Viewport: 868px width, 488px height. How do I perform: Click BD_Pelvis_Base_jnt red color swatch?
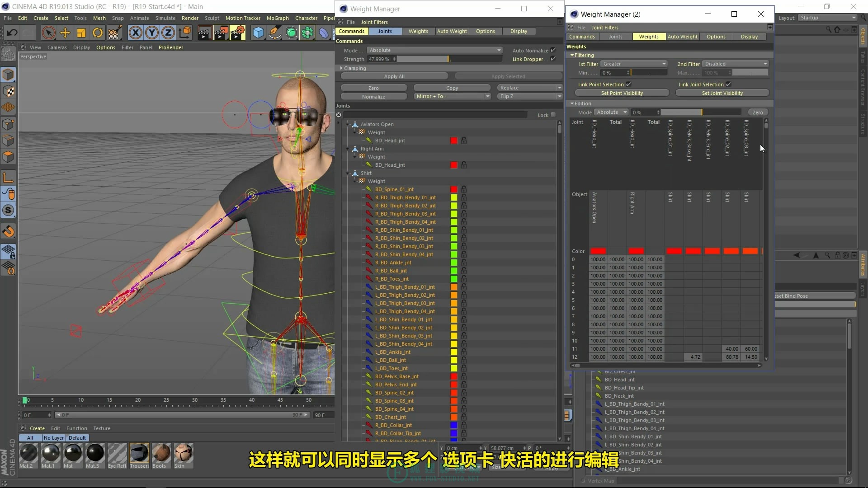tap(454, 376)
